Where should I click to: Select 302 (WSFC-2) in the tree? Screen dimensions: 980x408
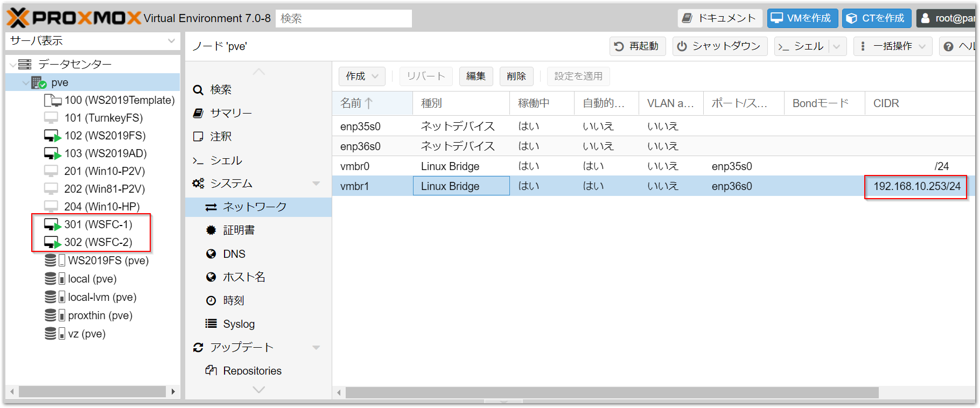tap(98, 242)
